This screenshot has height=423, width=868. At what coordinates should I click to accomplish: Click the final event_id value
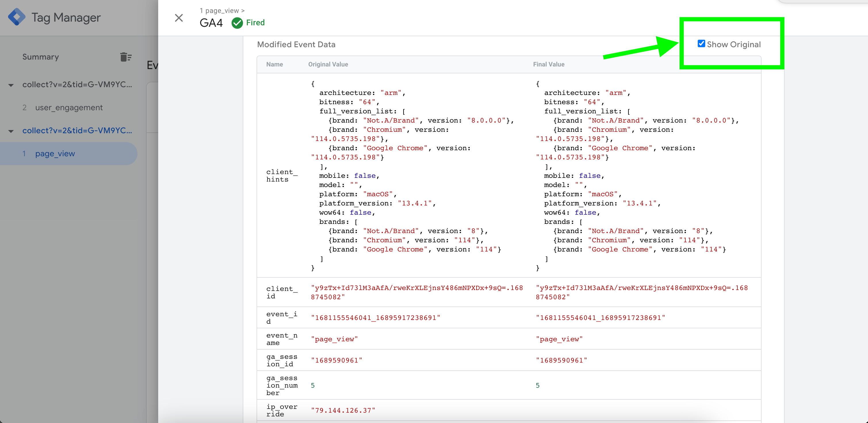pos(601,318)
